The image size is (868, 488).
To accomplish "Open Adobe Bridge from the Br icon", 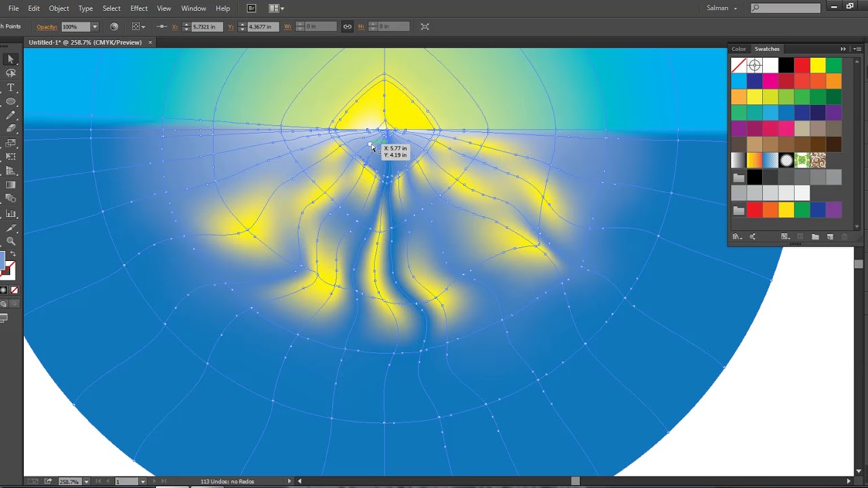I will pos(252,8).
